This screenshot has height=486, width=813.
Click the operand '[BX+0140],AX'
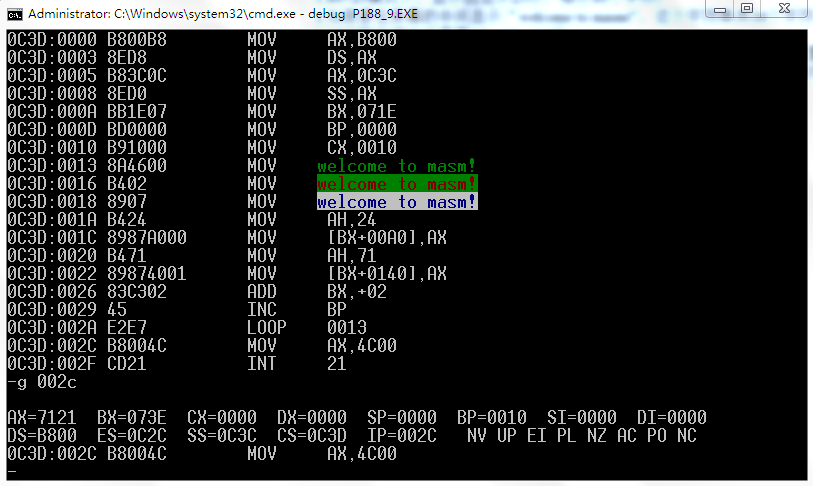[x=387, y=274]
